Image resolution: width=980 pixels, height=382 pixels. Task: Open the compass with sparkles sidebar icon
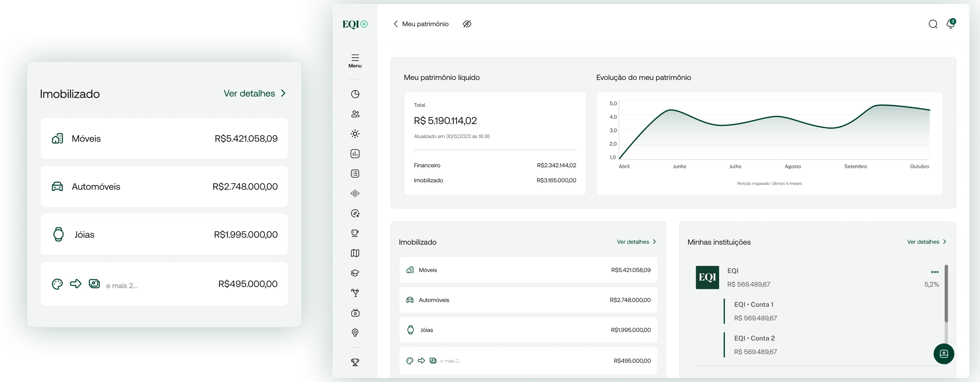(355, 213)
